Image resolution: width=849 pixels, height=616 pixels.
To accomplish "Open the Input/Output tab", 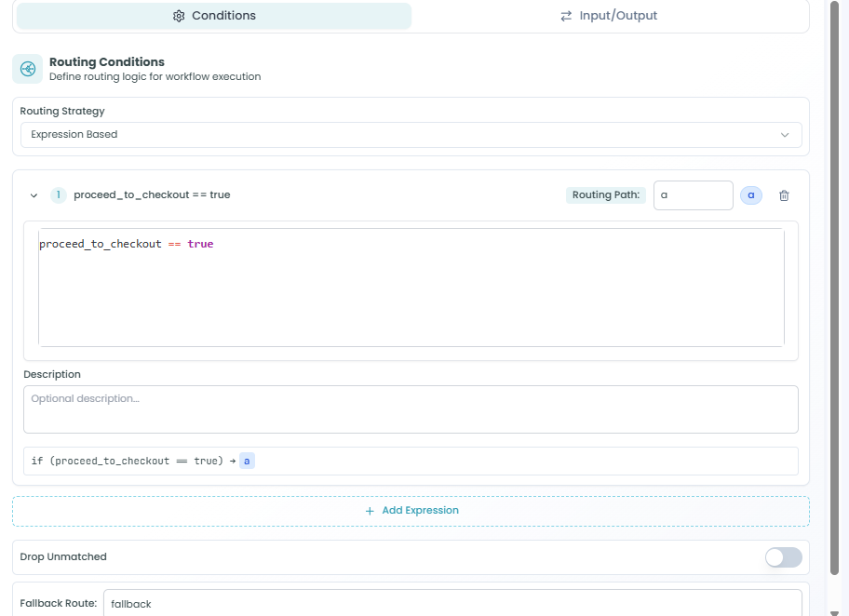I will (609, 16).
